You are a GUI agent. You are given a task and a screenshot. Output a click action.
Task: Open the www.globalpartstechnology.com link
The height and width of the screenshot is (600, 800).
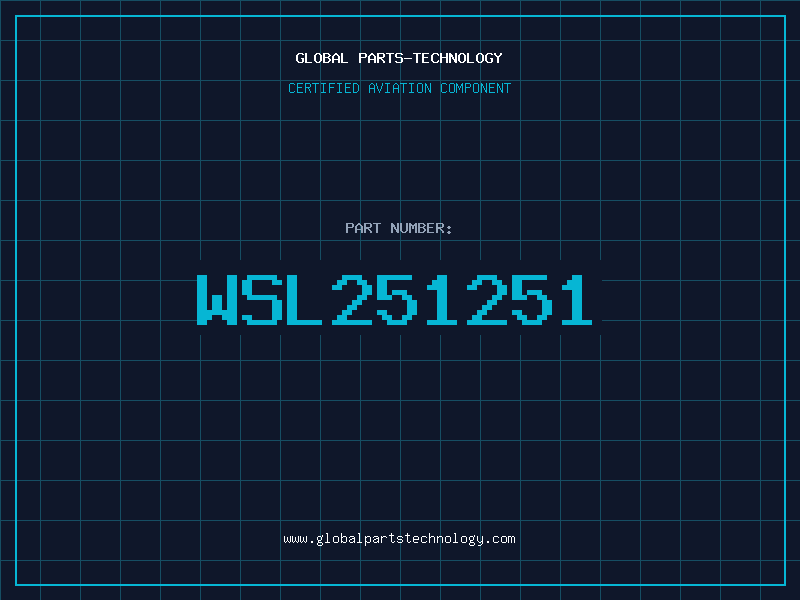(399, 539)
